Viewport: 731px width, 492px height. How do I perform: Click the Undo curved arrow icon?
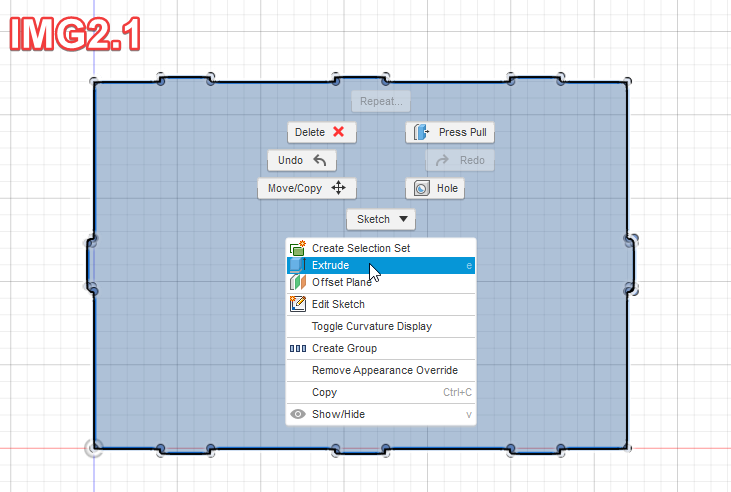coord(320,160)
